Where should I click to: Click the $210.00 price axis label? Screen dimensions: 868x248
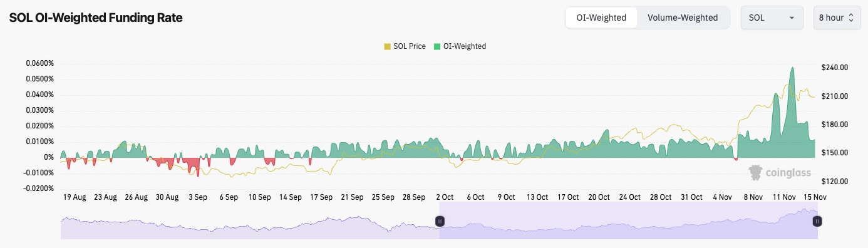click(x=835, y=96)
